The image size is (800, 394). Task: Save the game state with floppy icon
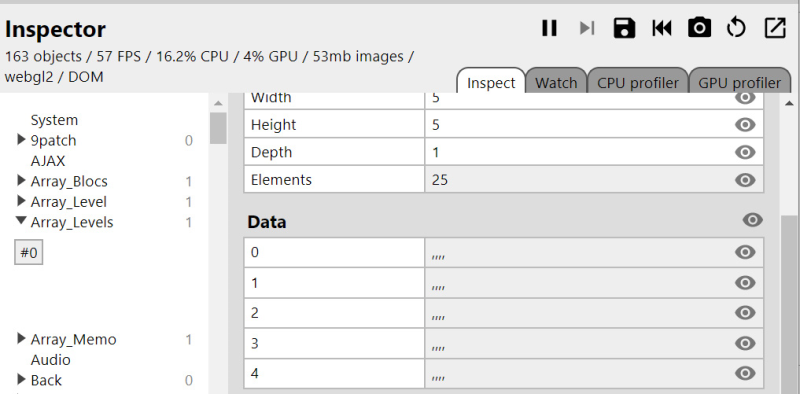(624, 28)
